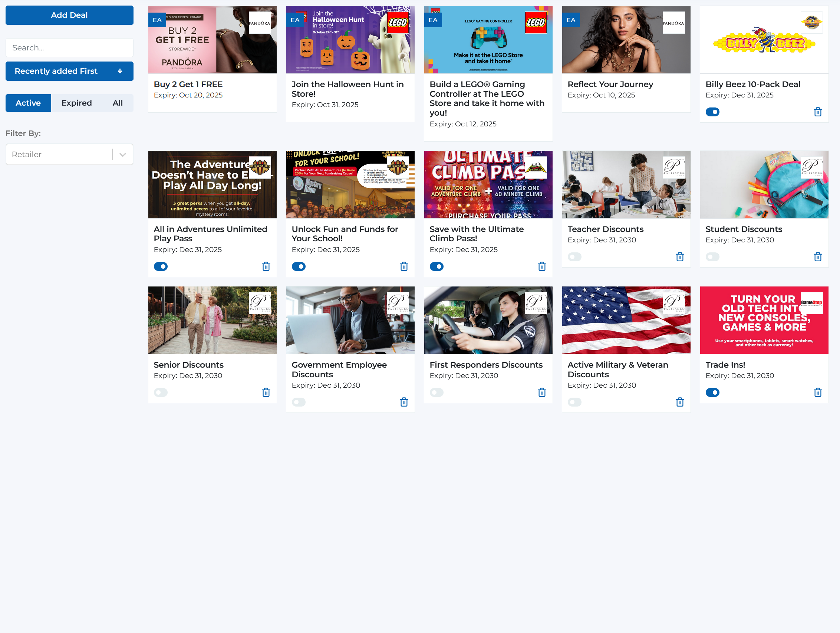Delete the Ultimate Climb Pass deal

(542, 266)
